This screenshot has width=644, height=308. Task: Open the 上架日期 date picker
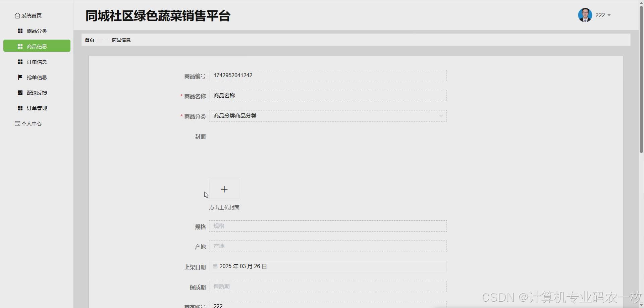pos(328,266)
